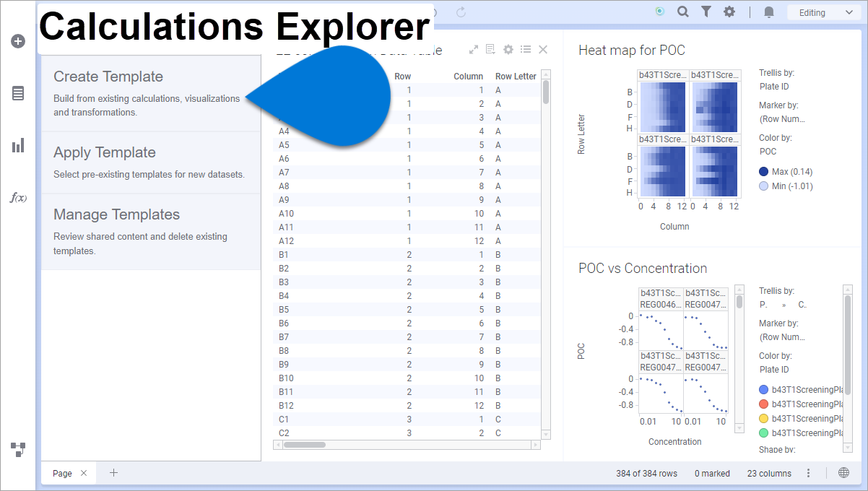Click the Row Letter column header

[x=516, y=77]
